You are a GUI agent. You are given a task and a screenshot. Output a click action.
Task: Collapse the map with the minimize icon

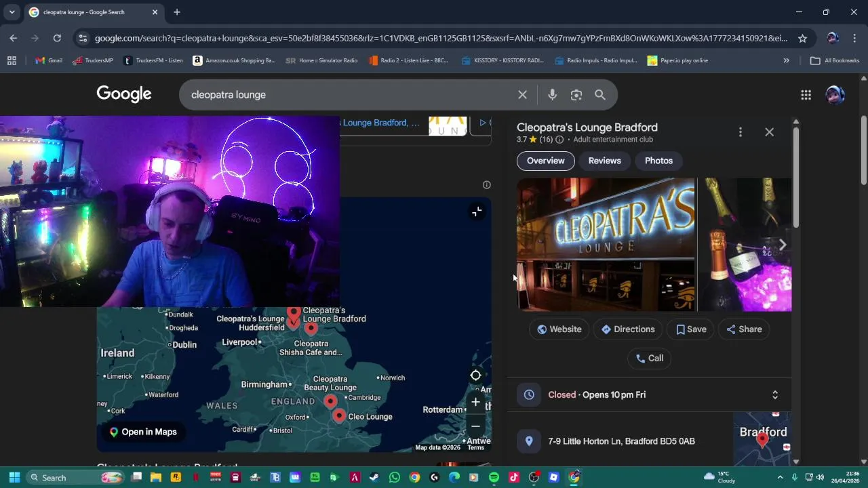[477, 211]
